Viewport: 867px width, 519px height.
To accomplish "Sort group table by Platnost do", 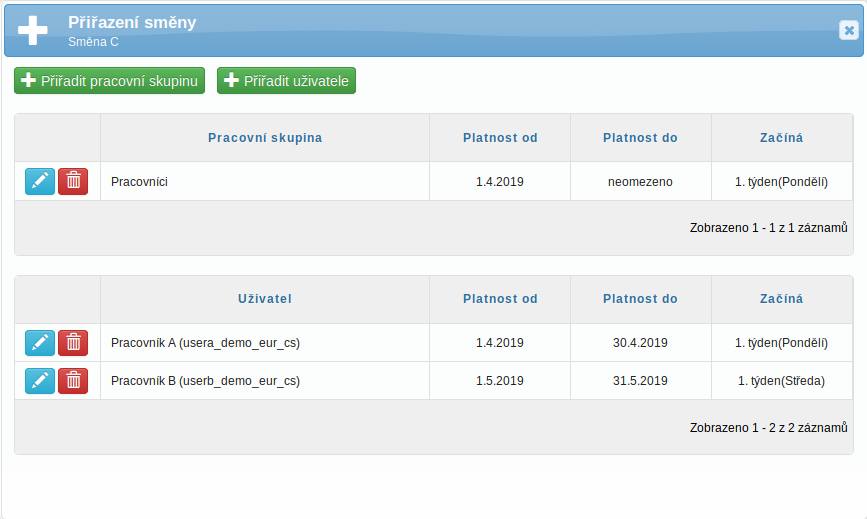I will click(640, 138).
